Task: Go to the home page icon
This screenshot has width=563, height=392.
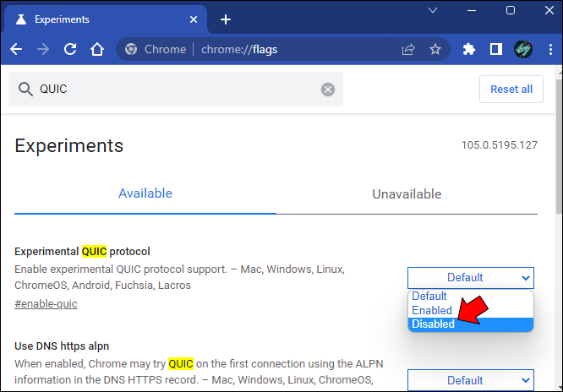Action: click(x=97, y=49)
